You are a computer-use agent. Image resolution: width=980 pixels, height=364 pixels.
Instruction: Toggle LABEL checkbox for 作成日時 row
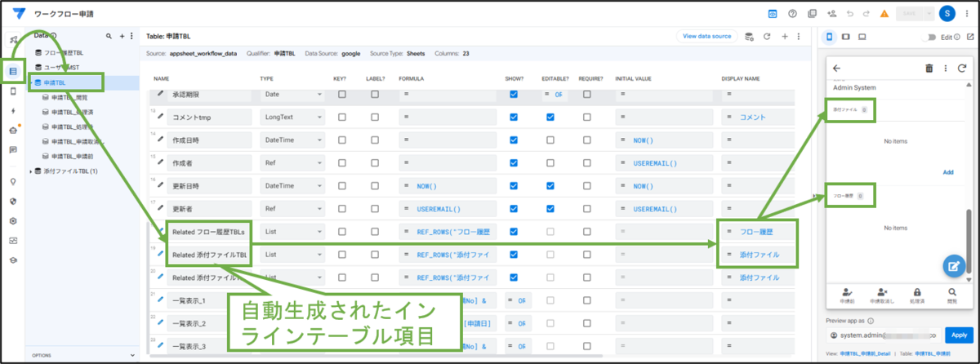375,140
